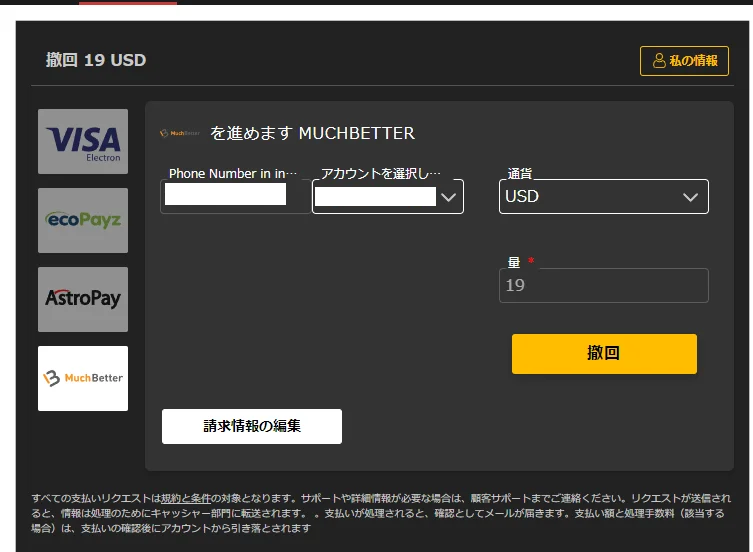Select the MuchBetter payment tile
This screenshot has width=753, height=552.
pos(83,379)
